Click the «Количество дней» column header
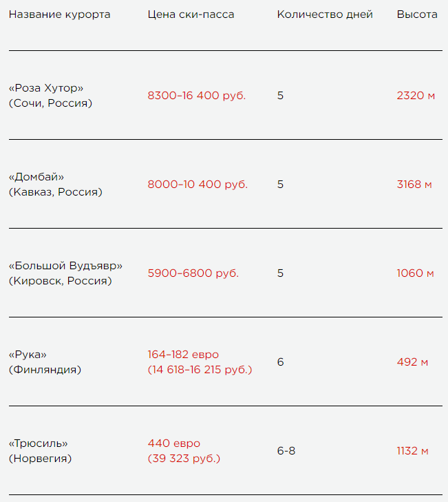448x502 pixels. pyautogui.click(x=325, y=14)
